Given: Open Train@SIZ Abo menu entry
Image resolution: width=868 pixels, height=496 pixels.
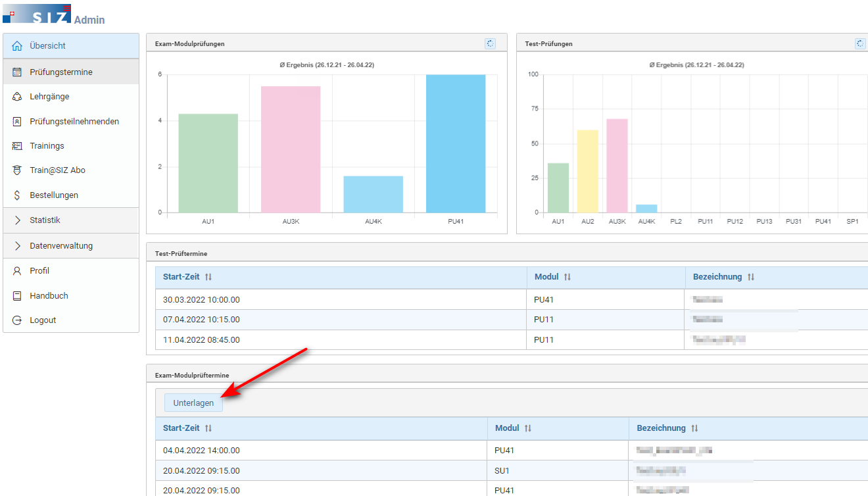Looking at the screenshot, I should pos(71,170).
